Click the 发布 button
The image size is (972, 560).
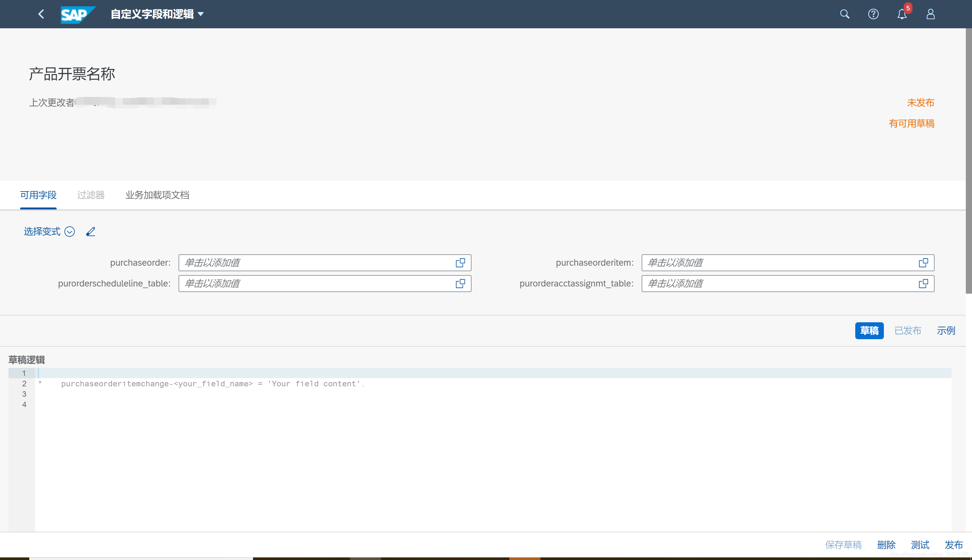954,545
